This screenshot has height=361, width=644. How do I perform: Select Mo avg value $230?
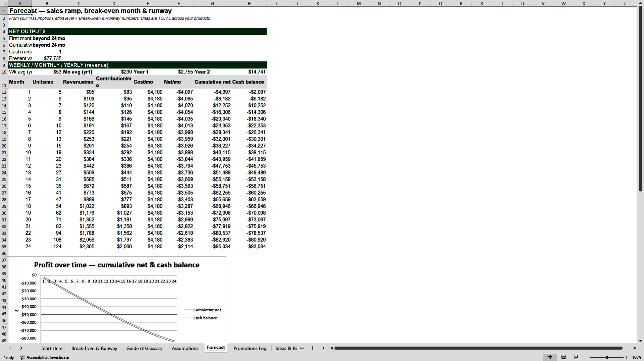pyautogui.click(x=114, y=72)
